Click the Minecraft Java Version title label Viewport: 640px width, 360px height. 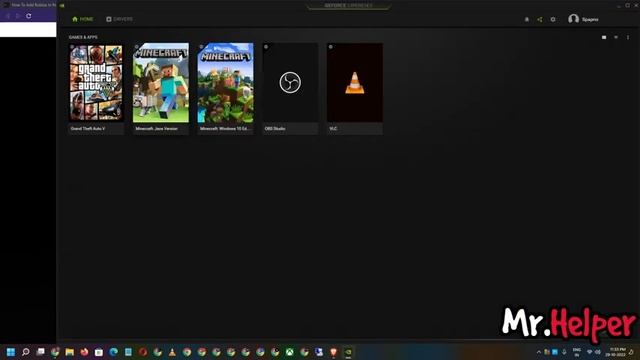[x=156, y=129]
